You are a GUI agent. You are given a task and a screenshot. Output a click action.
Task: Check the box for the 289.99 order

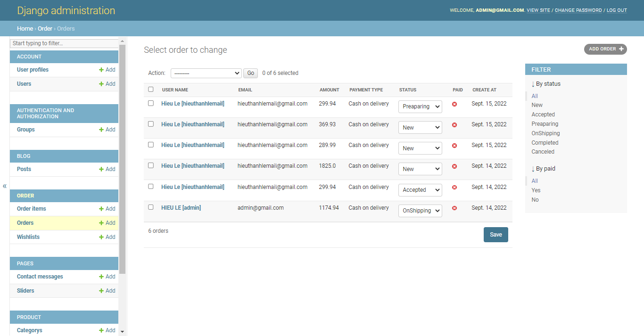151,145
